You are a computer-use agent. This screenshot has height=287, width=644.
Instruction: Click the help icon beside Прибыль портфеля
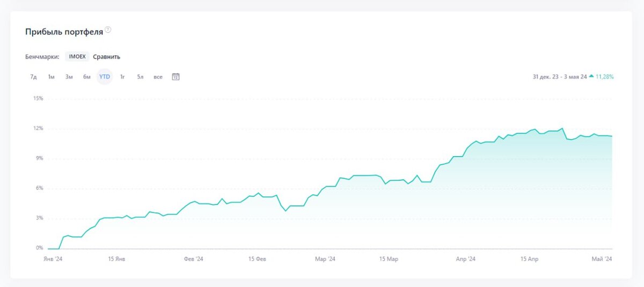click(x=108, y=30)
